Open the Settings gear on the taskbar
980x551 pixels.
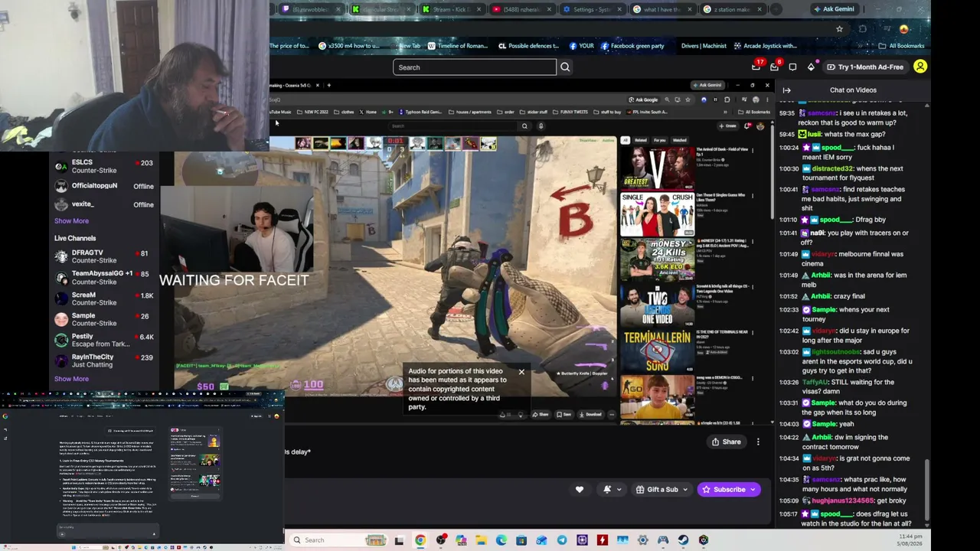pos(642,540)
